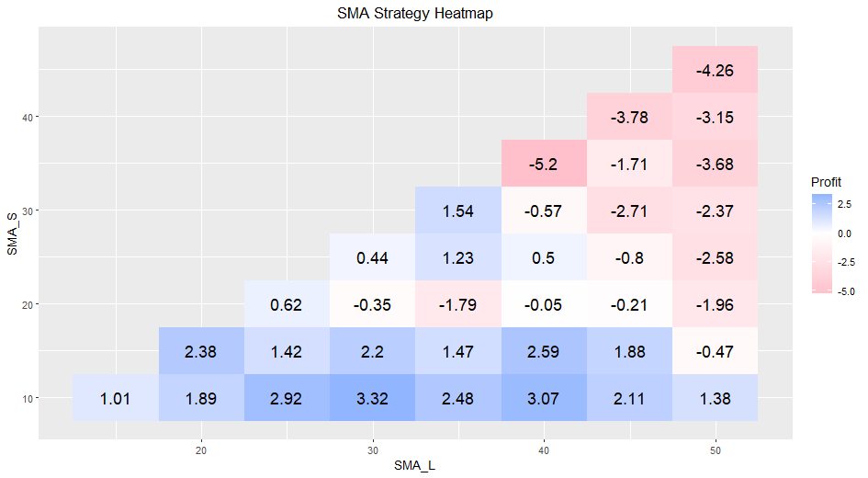Click the cell showing -3.68
Screen dimensions: 868x478
(x=716, y=164)
